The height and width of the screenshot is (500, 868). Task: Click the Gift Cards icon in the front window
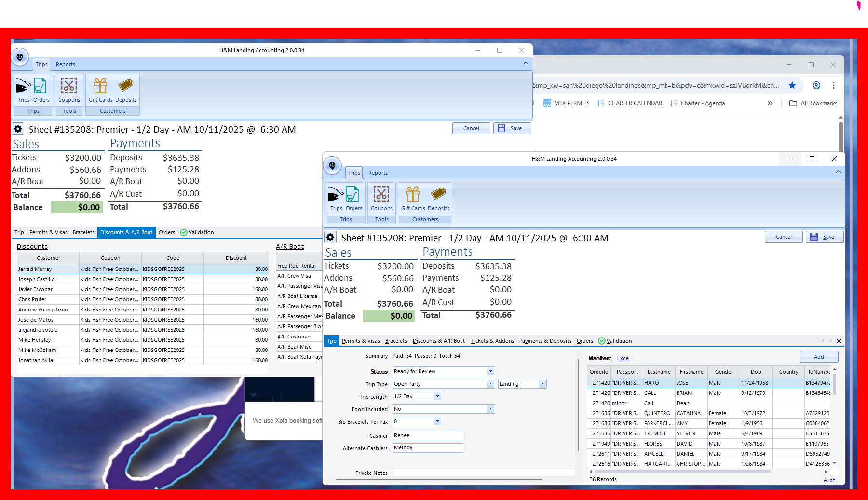point(413,195)
